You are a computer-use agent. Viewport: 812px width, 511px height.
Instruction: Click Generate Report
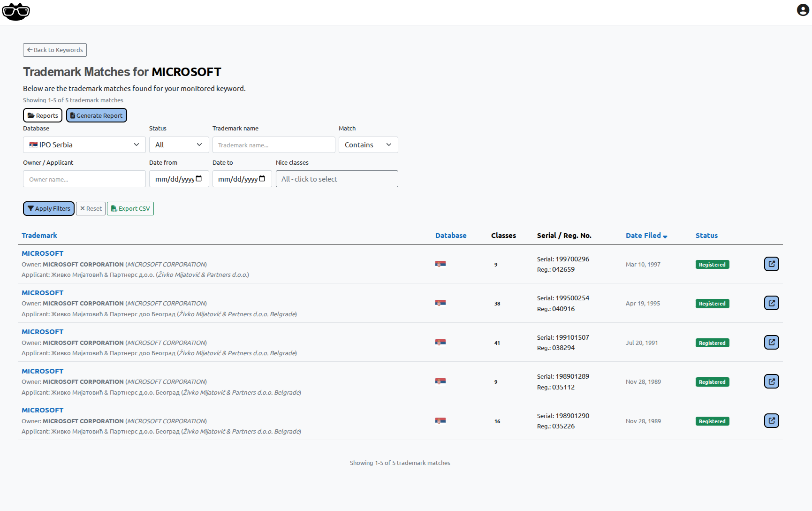point(97,115)
